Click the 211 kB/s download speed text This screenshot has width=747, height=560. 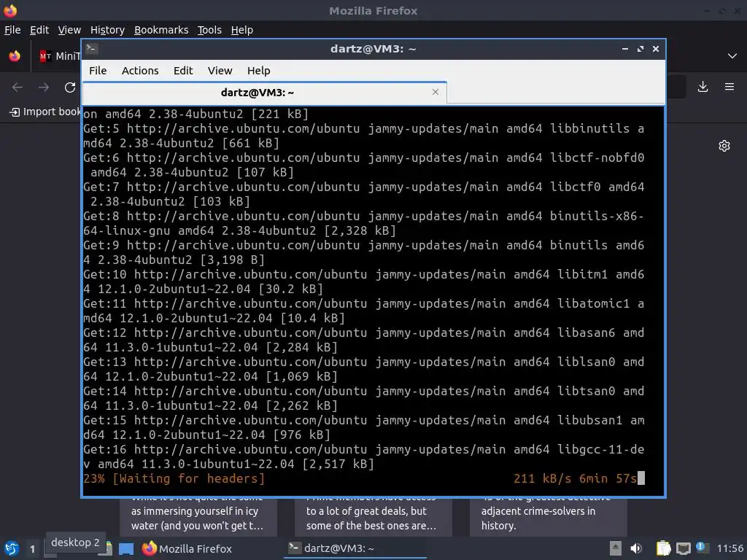tap(542, 478)
